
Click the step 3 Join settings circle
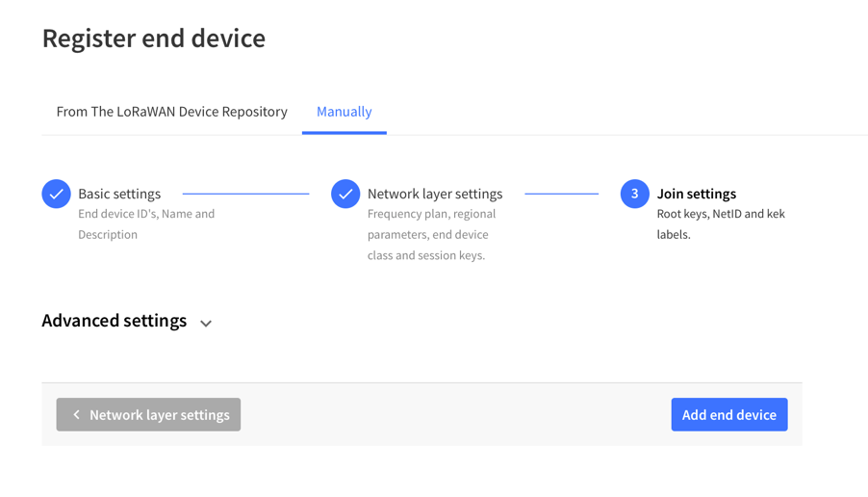coord(634,194)
